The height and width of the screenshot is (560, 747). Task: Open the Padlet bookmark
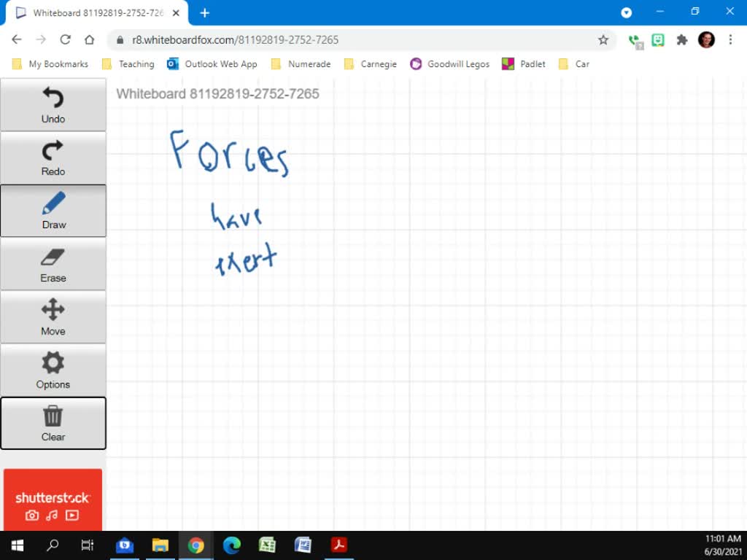524,64
